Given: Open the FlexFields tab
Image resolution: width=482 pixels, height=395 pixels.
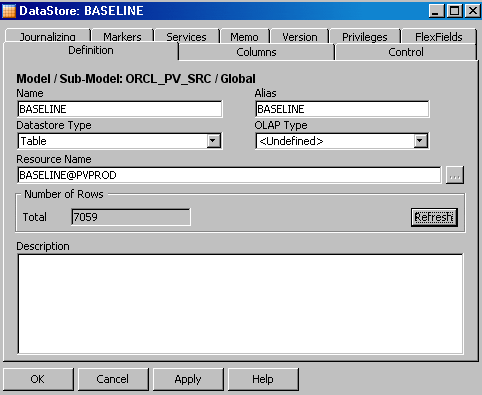Looking at the screenshot, I should (x=439, y=36).
